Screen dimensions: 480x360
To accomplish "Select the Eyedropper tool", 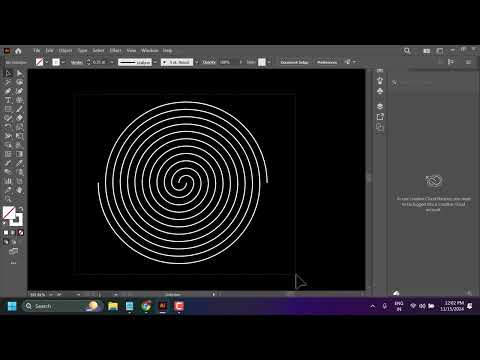I will coord(20,163).
